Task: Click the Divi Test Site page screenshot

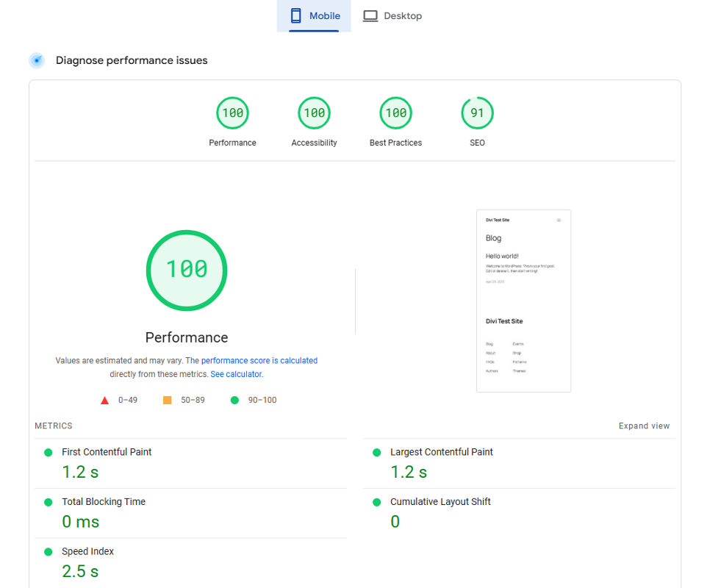Action: pos(523,301)
